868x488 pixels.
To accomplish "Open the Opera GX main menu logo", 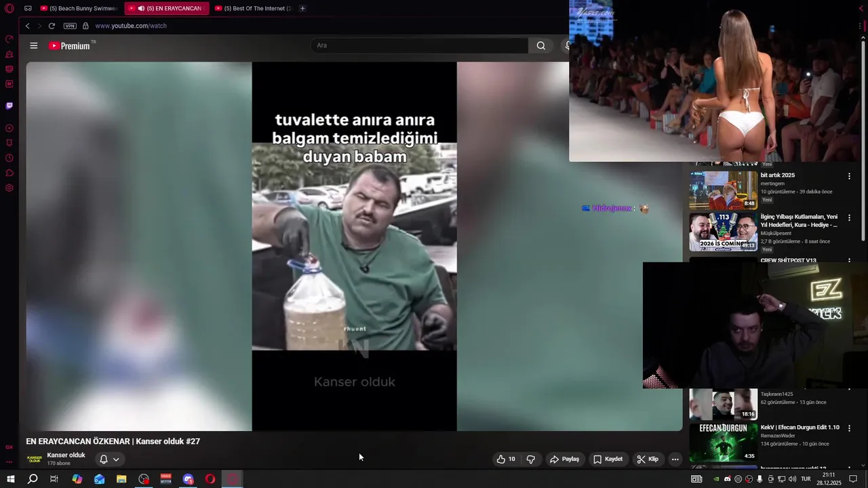I will pyautogui.click(x=9, y=8).
